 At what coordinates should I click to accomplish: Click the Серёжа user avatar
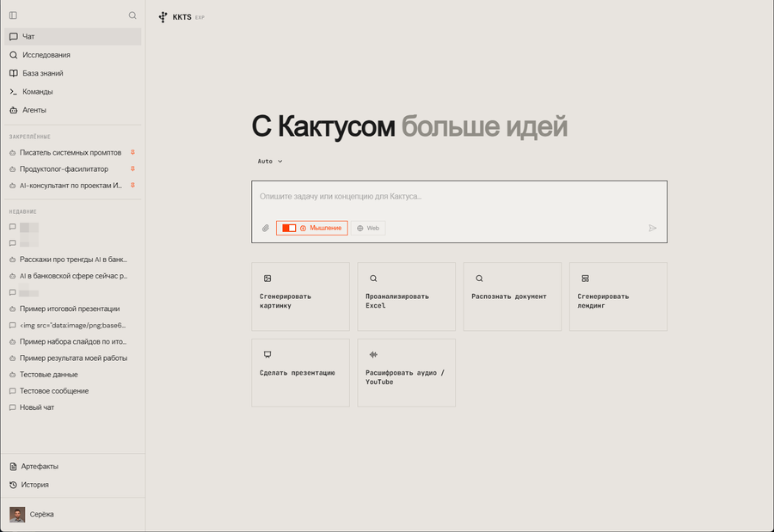point(17,514)
